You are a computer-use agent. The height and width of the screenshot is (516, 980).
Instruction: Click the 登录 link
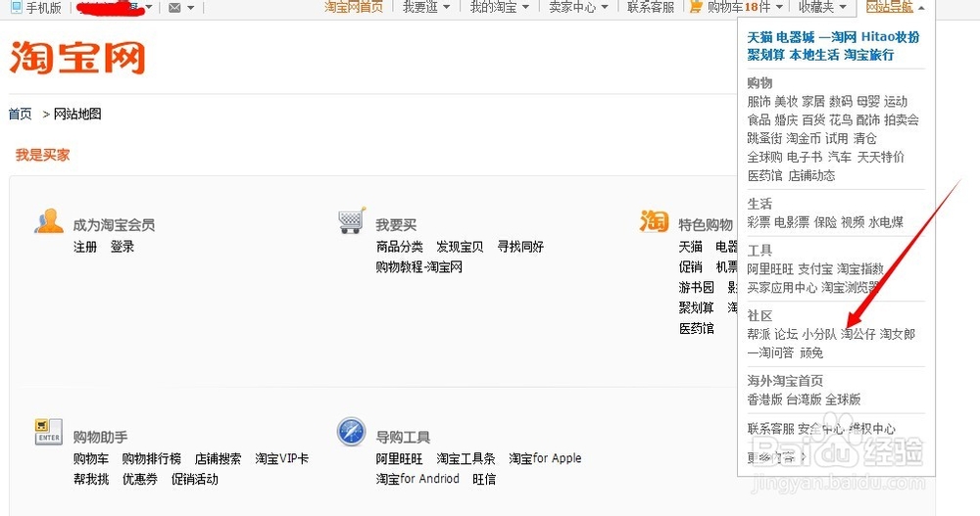point(122,246)
